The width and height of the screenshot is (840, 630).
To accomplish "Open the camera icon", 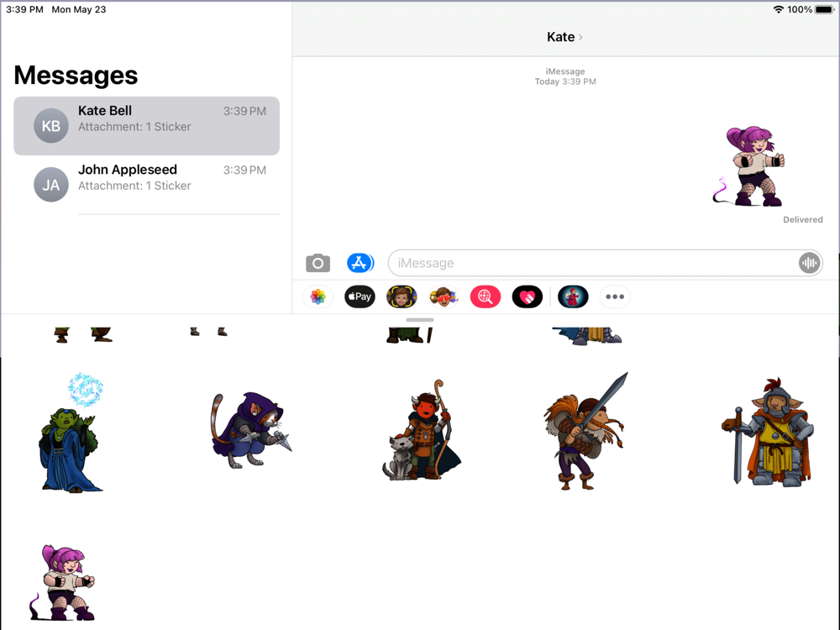I will [x=318, y=263].
